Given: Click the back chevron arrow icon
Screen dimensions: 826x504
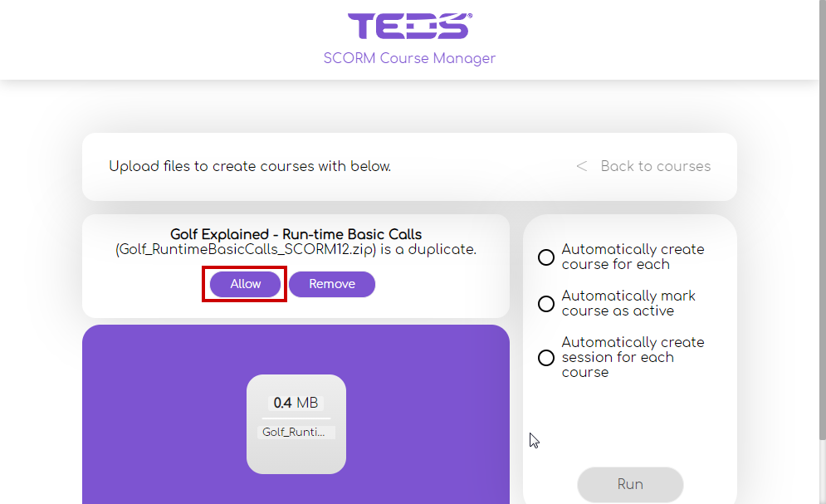Looking at the screenshot, I should click(x=582, y=166).
